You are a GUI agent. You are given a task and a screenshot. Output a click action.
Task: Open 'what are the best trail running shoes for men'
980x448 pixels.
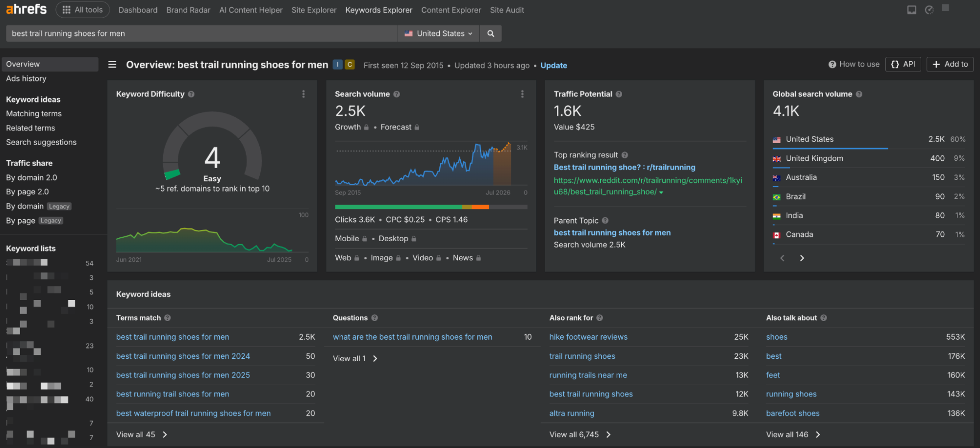(412, 337)
